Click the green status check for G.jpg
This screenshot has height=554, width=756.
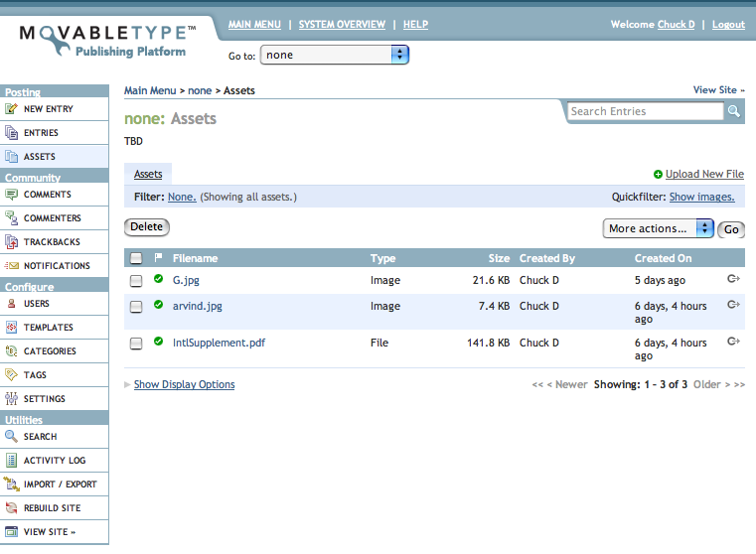tap(158, 278)
